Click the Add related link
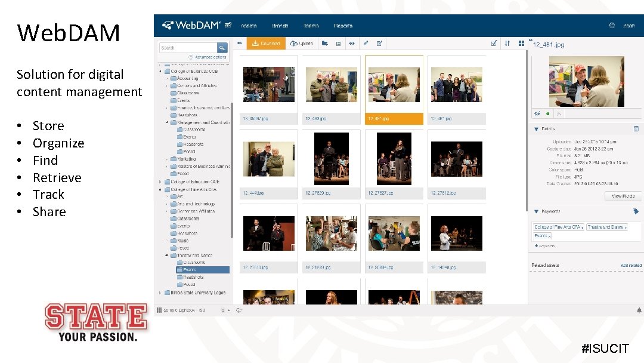 631,266
